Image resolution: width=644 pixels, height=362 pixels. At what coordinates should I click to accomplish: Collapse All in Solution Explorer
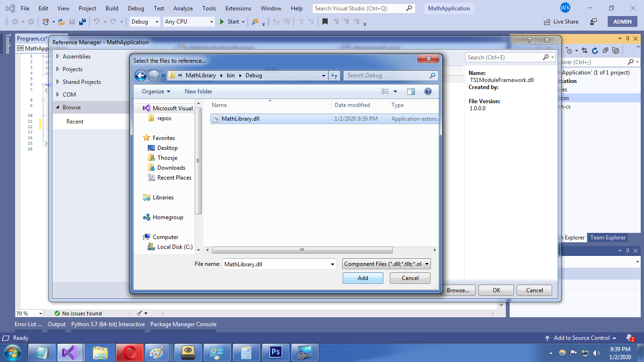pos(605,51)
